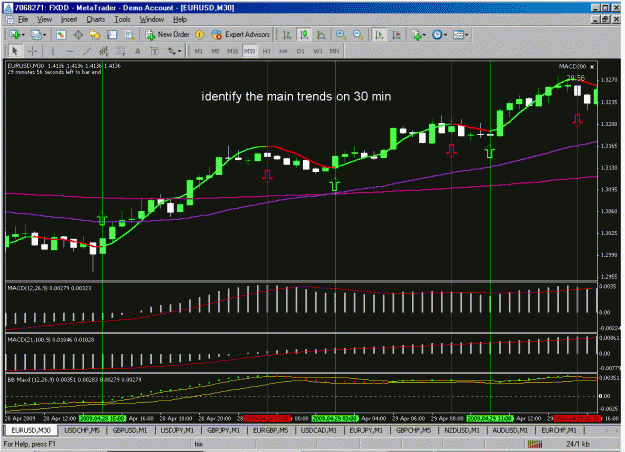The height and width of the screenshot is (452, 625).
Task: Switch to the GBPJPY,M1 chart tab
Action: tap(224, 430)
